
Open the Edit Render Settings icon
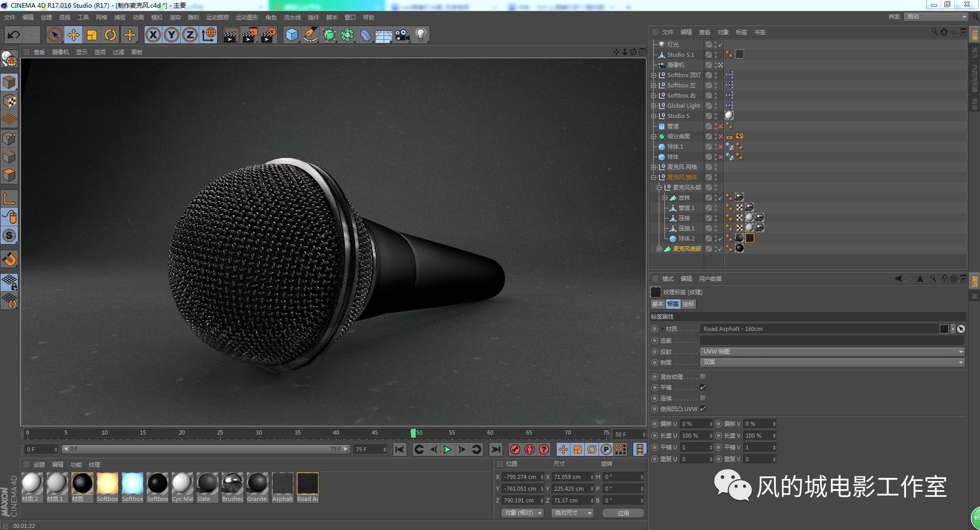pos(268,35)
